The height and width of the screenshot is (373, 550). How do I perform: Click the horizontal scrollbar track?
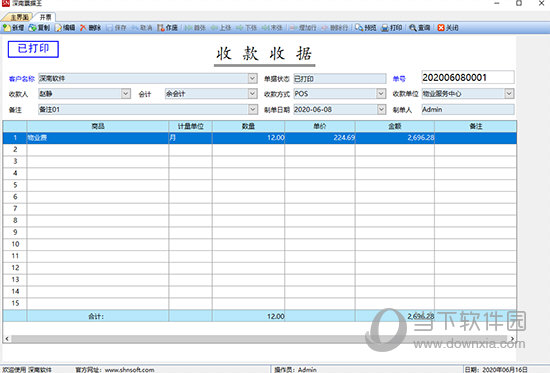[260, 339]
